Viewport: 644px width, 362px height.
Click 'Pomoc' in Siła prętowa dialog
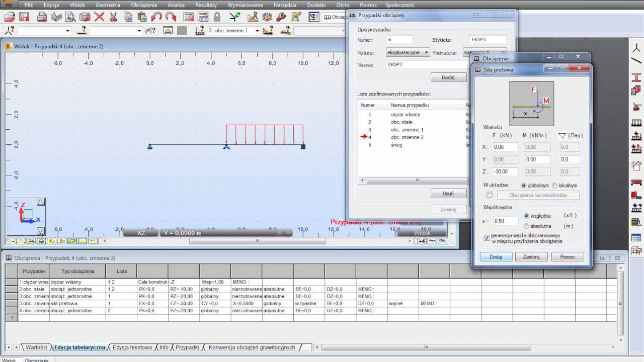click(x=568, y=257)
